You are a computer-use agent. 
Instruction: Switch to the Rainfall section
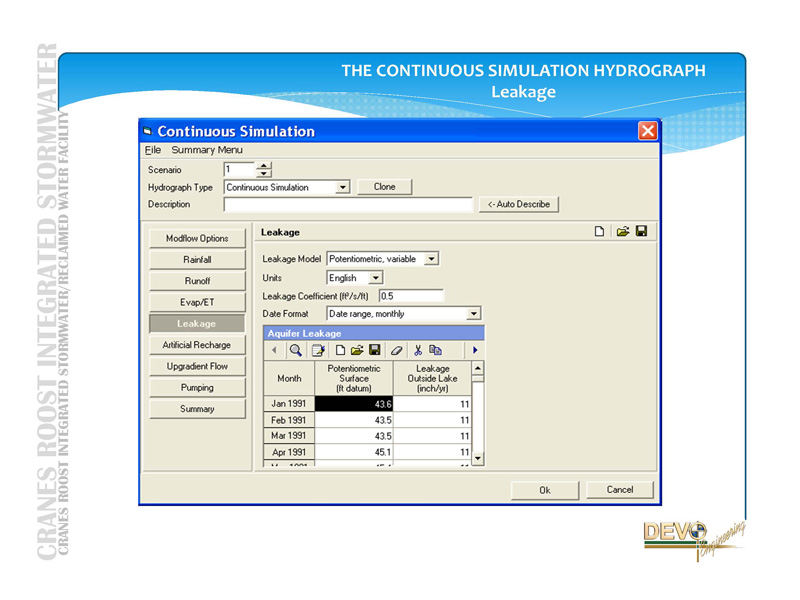click(197, 260)
